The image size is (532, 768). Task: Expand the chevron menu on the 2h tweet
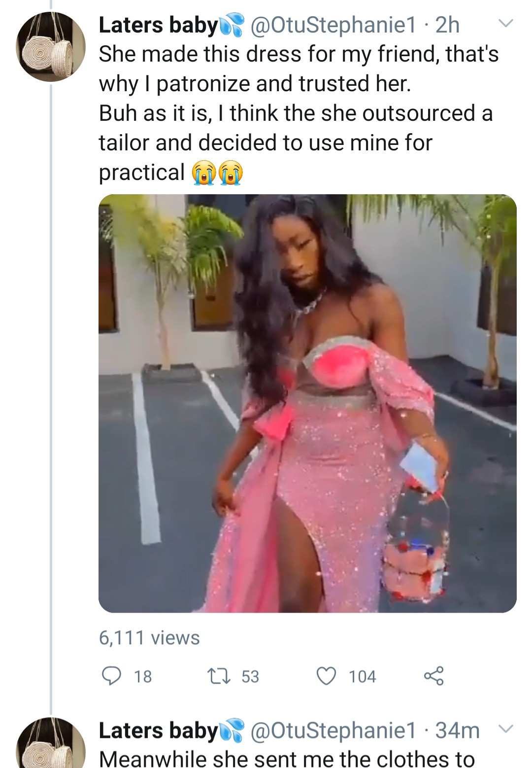506,24
